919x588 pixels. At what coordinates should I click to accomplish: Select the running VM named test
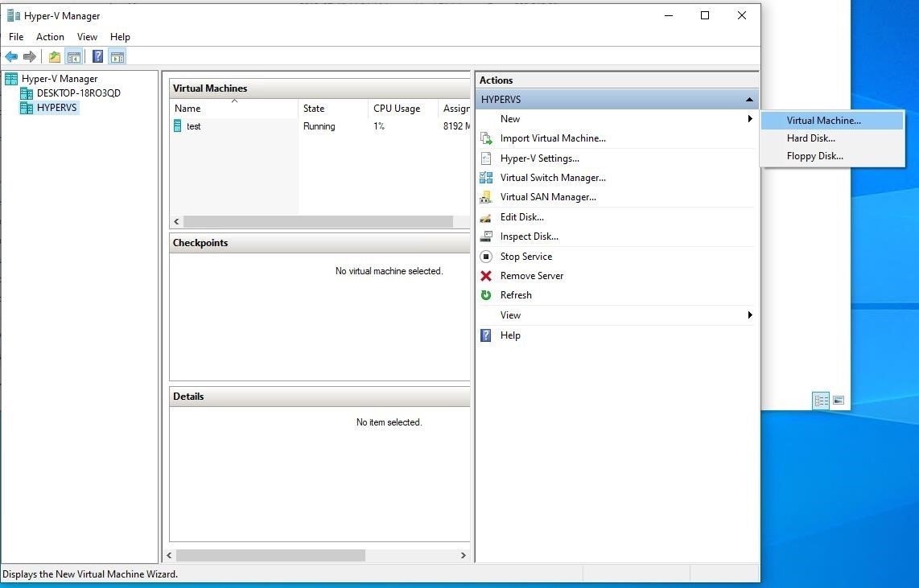(x=194, y=126)
